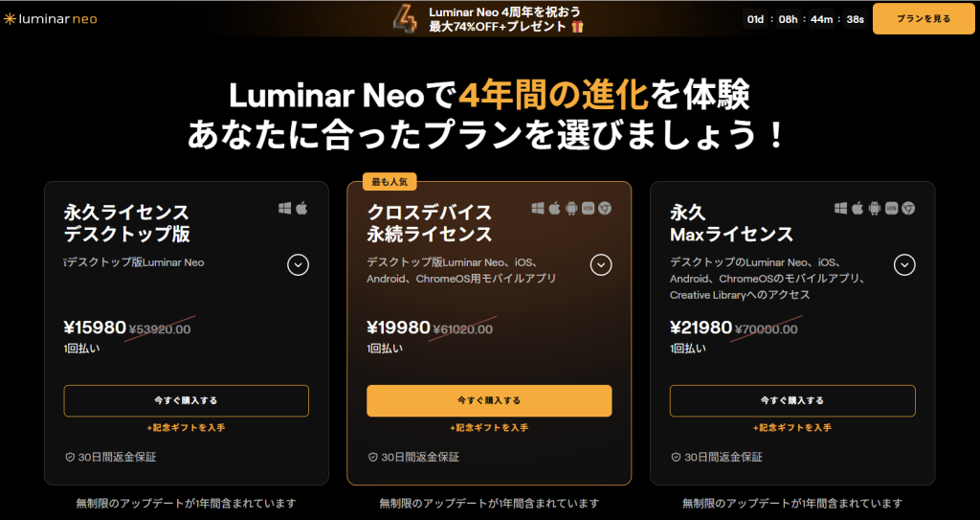Click the Android icon on the cross-device license card
Screen dimensions: 980x520
(571, 208)
